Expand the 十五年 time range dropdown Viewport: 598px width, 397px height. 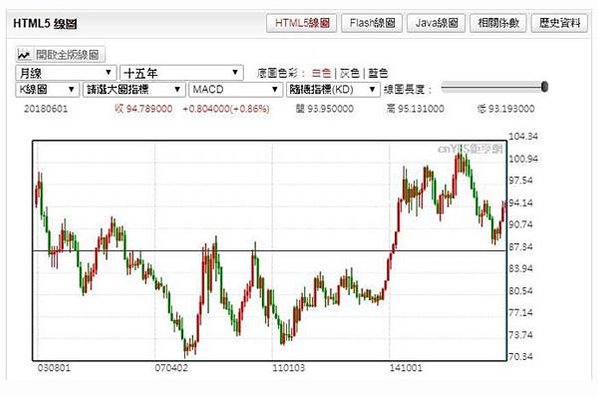[x=182, y=73]
